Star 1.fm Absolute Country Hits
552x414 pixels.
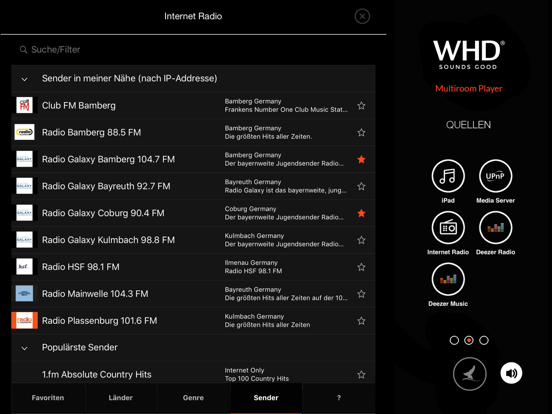[361, 375]
